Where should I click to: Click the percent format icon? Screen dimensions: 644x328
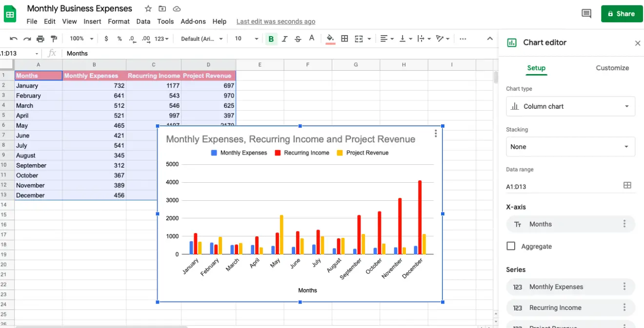click(119, 38)
